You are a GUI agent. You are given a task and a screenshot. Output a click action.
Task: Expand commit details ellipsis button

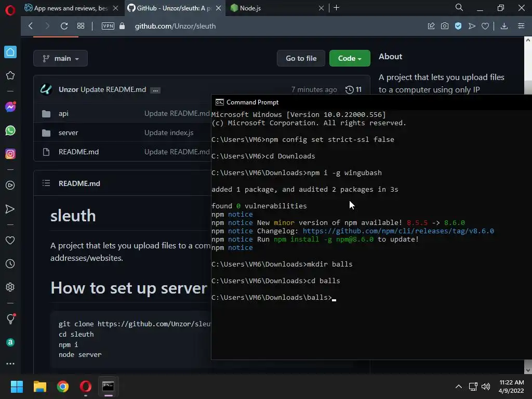(x=155, y=90)
